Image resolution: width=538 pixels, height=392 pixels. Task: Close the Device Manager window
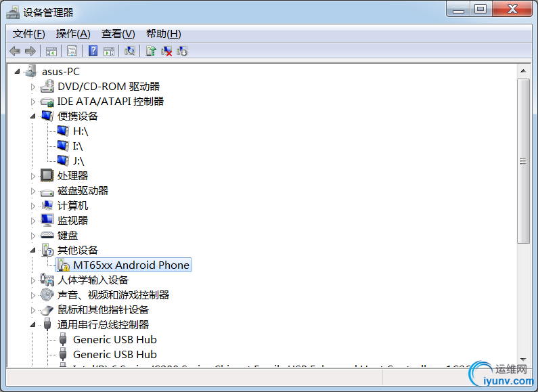point(512,9)
